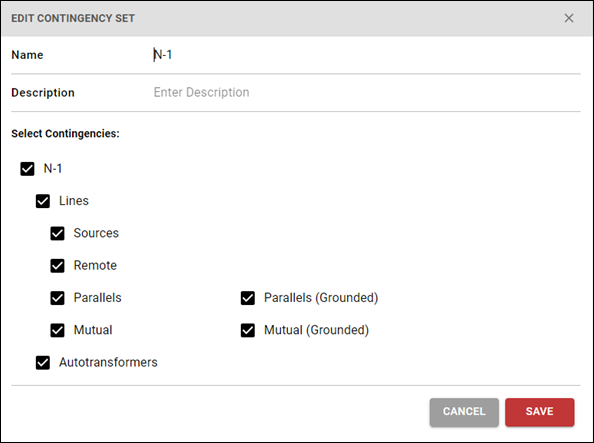Uncheck the Sources checkbox box

click(58, 233)
